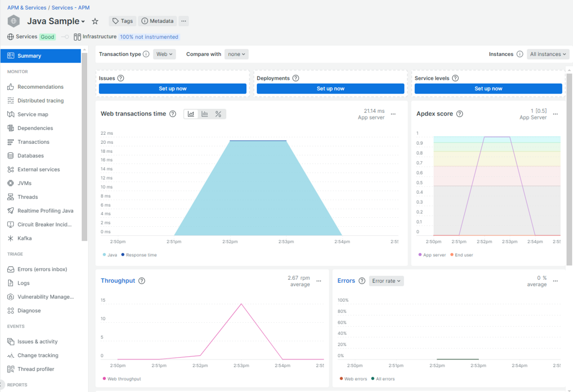Switch chart to percentile view
The image size is (573, 392).
218,114
